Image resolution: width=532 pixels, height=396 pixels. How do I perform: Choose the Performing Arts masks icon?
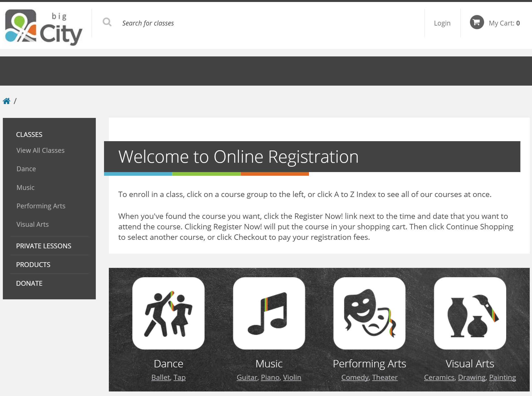tap(369, 313)
